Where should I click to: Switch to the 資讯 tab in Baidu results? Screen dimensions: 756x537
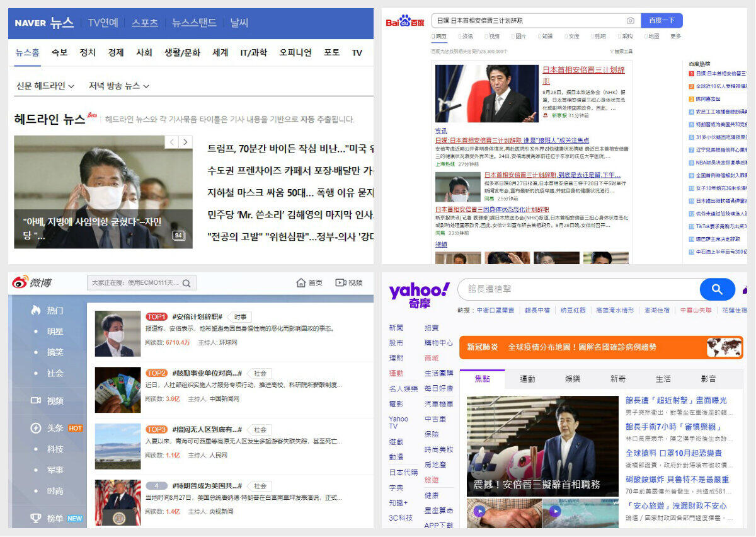(466, 37)
